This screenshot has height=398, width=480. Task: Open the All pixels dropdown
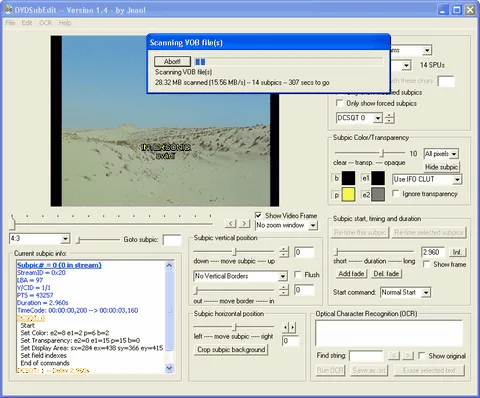coord(454,154)
